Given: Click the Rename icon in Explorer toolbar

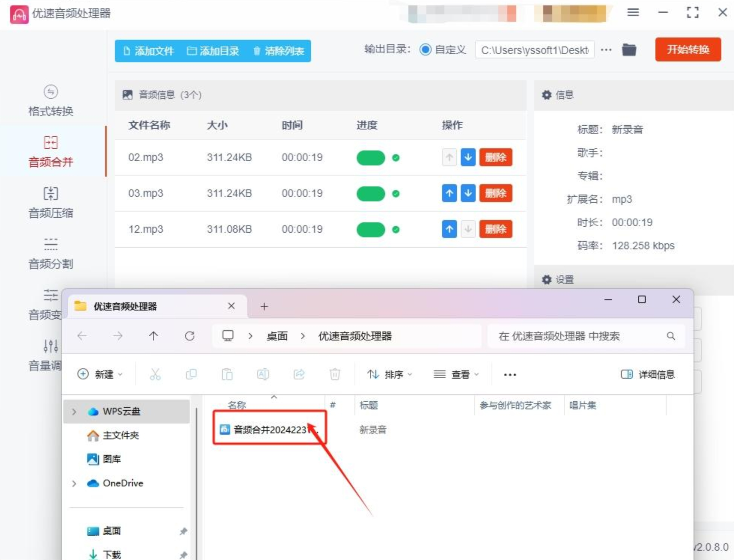Looking at the screenshot, I should (263, 374).
